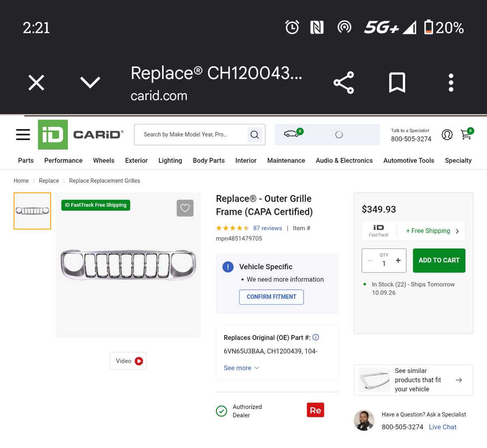View the shopping cart

coord(467,134)
